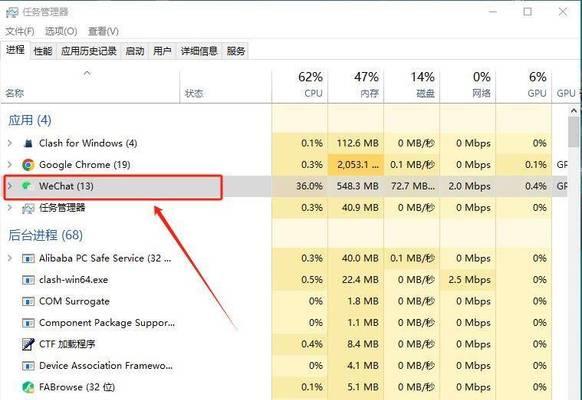Click the vertical scrollbar thumb
Viewport: 582px width, 400px height.
click(574, 132)
